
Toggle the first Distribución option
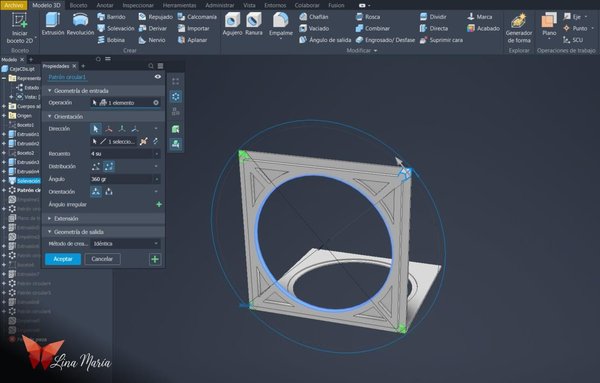click(x=96, y=166)
